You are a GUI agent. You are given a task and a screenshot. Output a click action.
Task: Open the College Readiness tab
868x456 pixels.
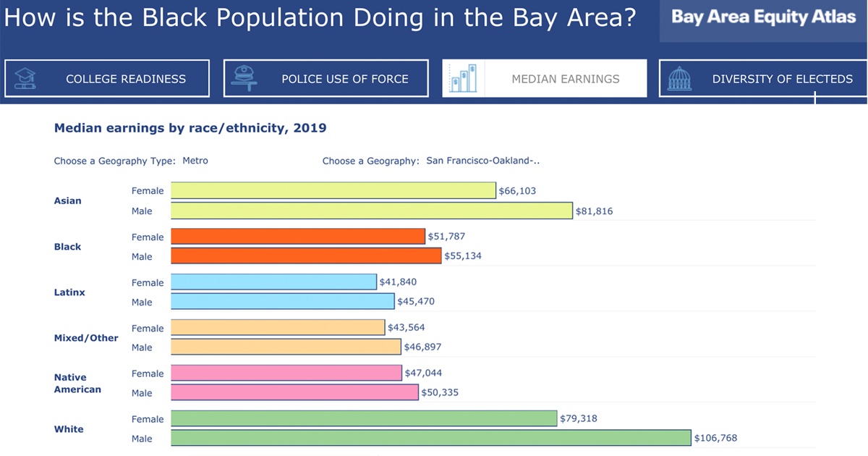click(x=125, y=79)
